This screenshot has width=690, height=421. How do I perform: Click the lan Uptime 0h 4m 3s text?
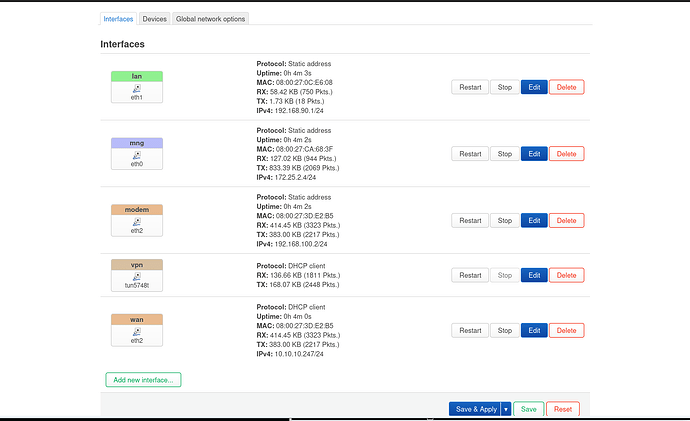pos(284,73)
